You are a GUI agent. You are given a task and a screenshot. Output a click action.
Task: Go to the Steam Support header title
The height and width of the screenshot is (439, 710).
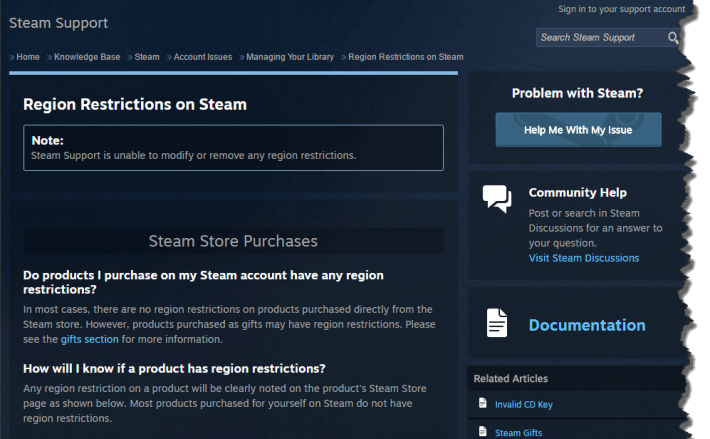point(58,23)
